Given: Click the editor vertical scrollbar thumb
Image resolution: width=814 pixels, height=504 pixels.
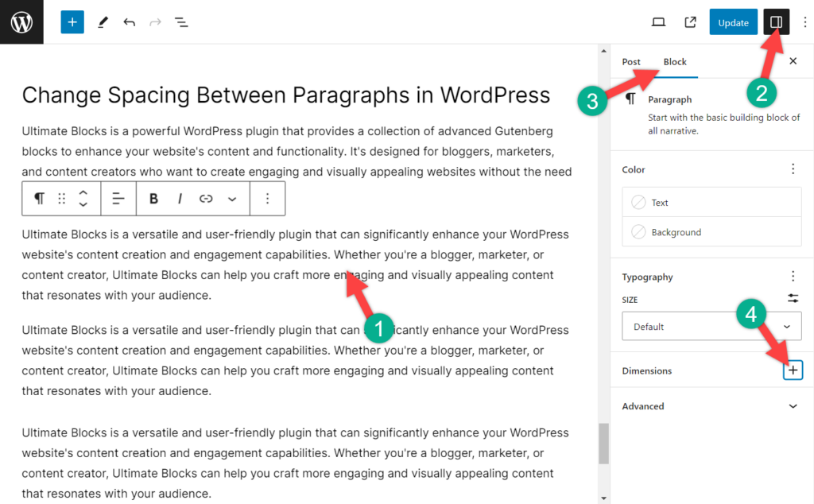Looking at the screenshot, I should (x=603, y=444).
